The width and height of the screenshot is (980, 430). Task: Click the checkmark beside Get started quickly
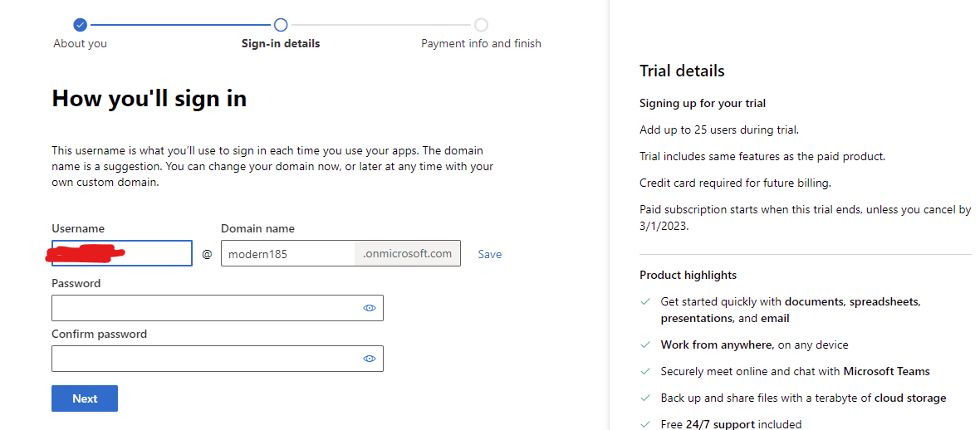tap(645, 302)
